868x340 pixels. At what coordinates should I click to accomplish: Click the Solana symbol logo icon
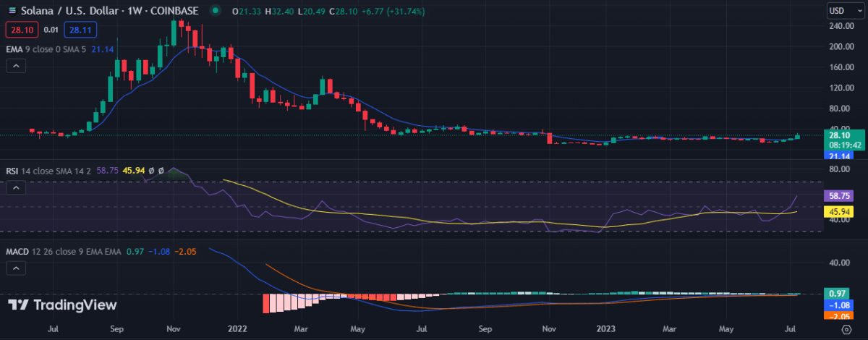click(x=12, y=12)
